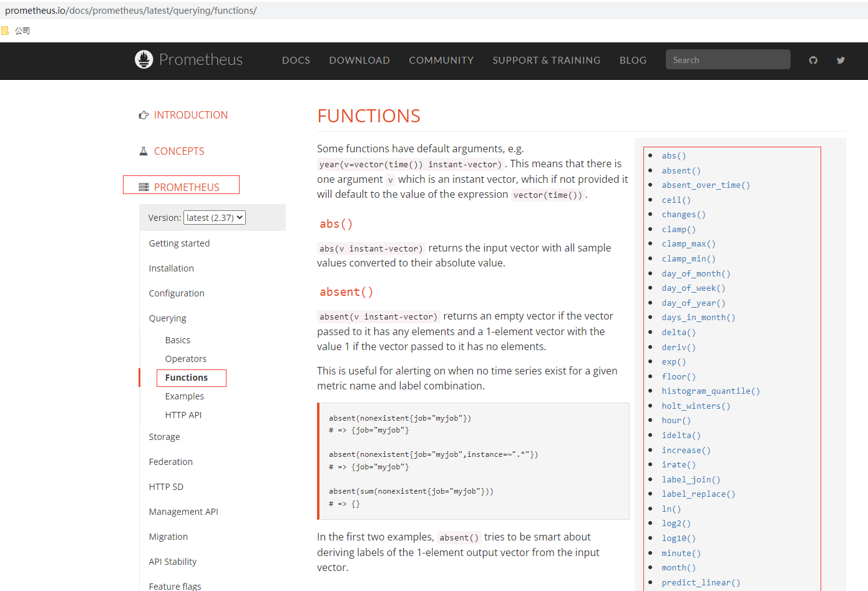The width and height of the screenshot is (868, 591).
Task: Go to HTTP SD page
Action: point(166,487)
